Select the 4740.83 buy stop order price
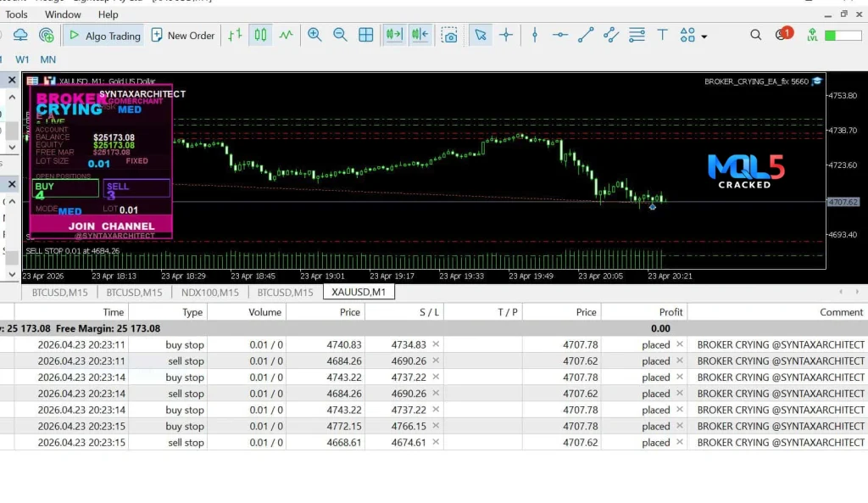The width and height of the screenshot is (868, 503). coord(344,344)
